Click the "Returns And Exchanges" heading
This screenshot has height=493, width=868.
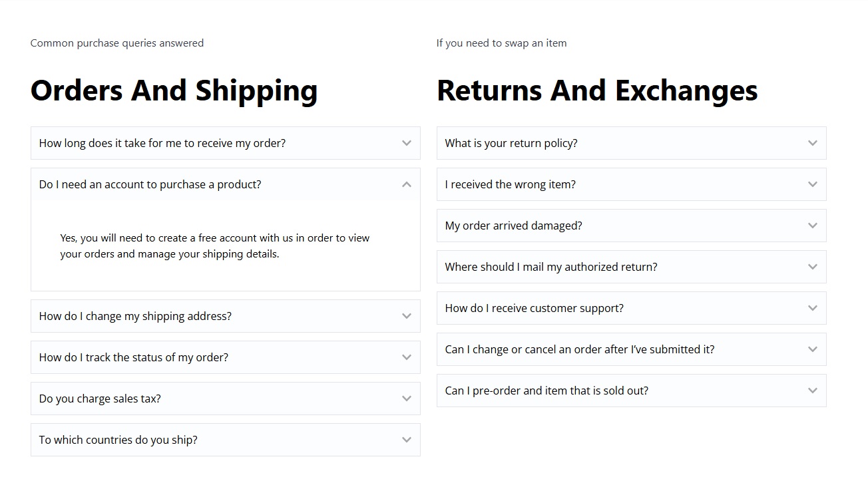(597, 90)
